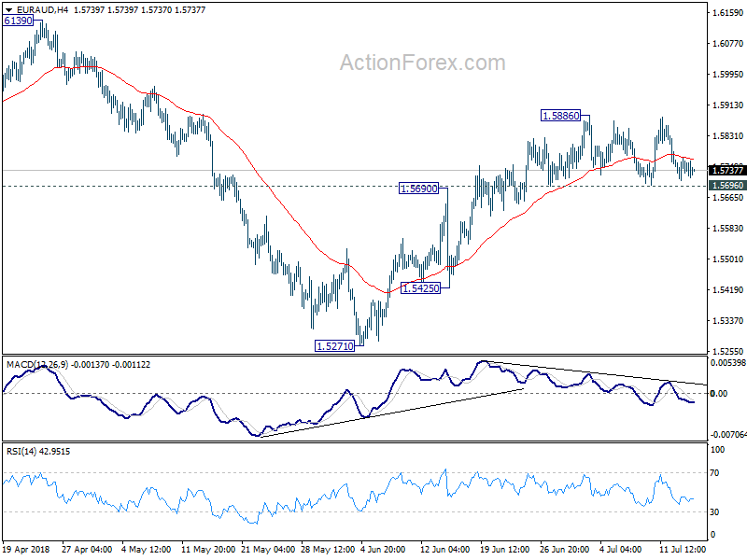
Task: Click the 1.59950 price axis value
Action: [727, 75]
